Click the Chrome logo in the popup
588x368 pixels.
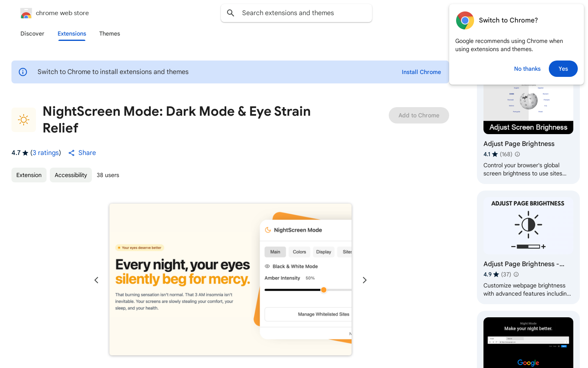coord(465,20)
